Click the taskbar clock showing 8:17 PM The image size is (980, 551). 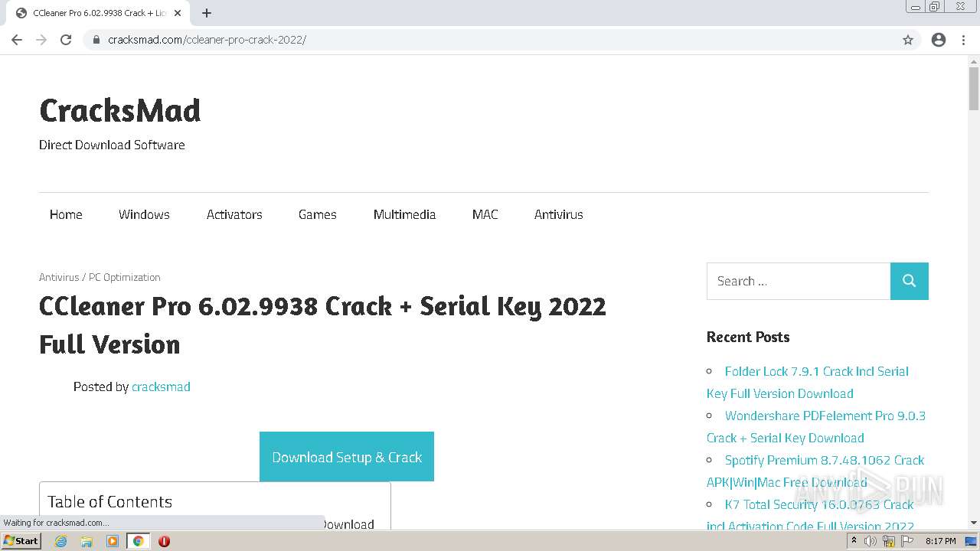[x=941, y=541]
